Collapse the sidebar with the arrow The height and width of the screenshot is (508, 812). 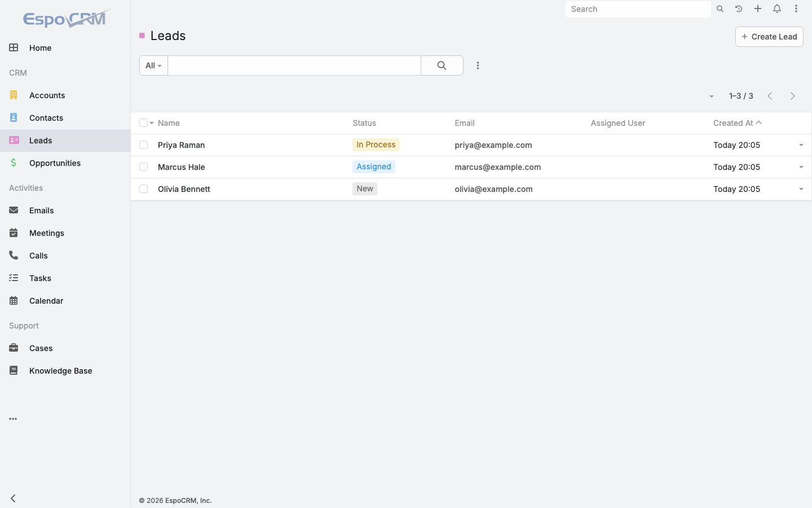click(13, 498)
